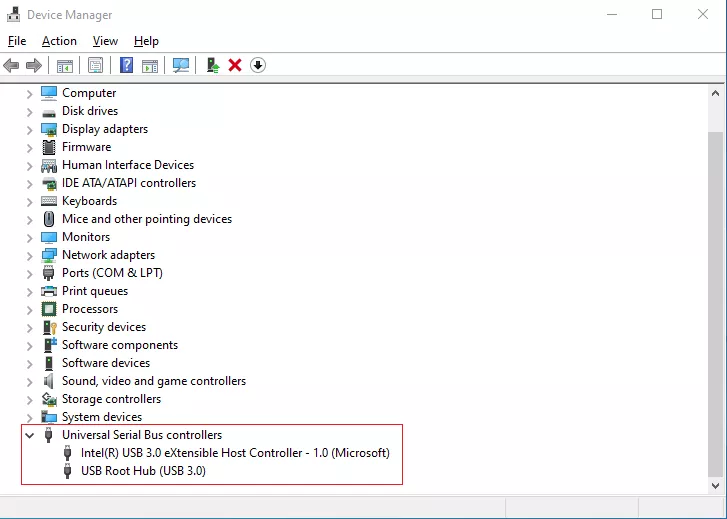Select the Print queues label
This screenshot has width=727, height=519.
pyautogui.click(x=95, y=291)
